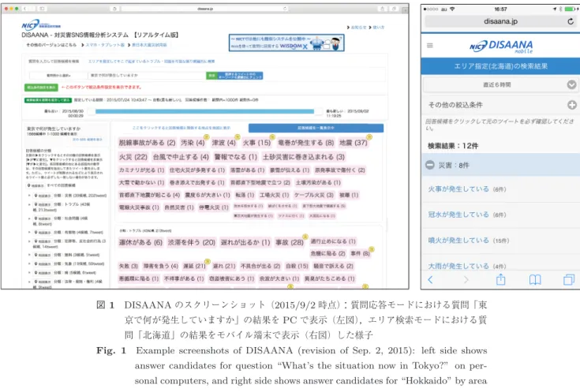Expand the 気象 category tree arrow

pyautogui.click(x=30, y=264)
